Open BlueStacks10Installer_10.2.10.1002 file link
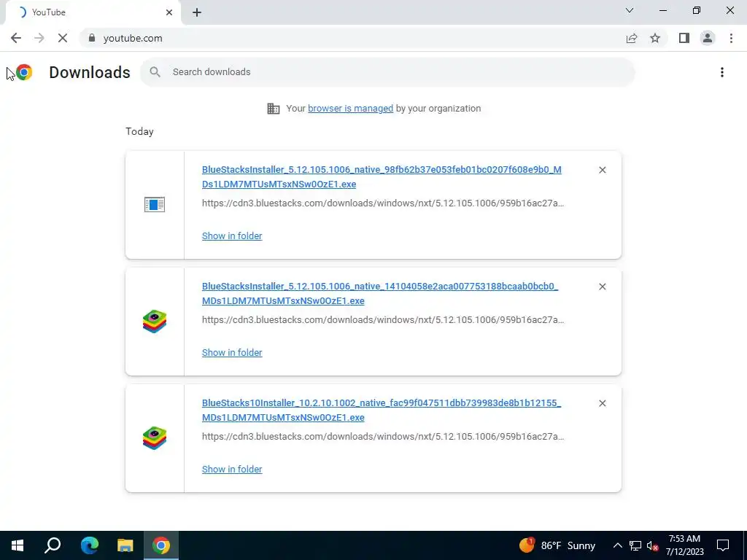 381,410
